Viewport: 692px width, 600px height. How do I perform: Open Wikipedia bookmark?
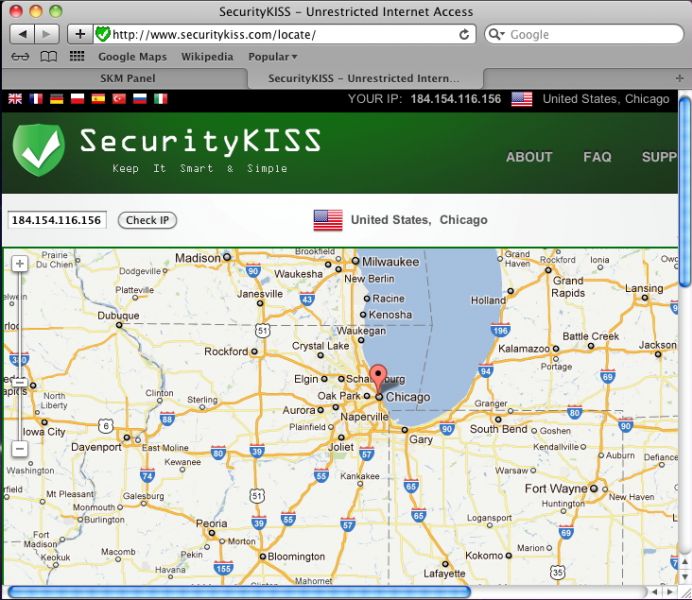pos(207,56)
